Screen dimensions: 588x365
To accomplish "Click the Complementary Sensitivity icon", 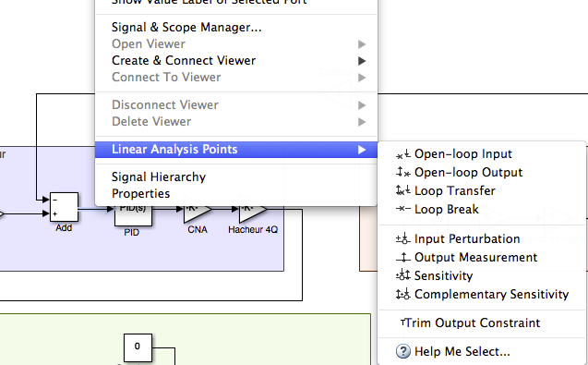I will (x=403, y=294).
